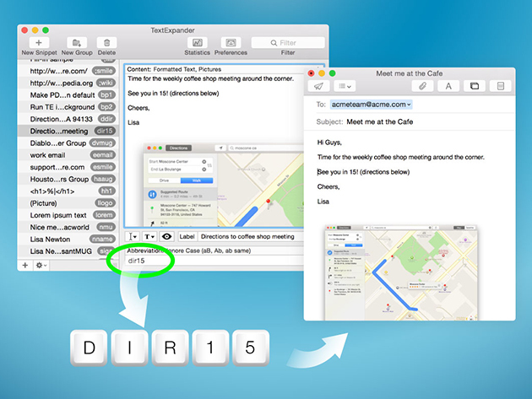Click the New Snippet plus icon
The height and width of the screenshot is (399, 532).
(39, 42)
